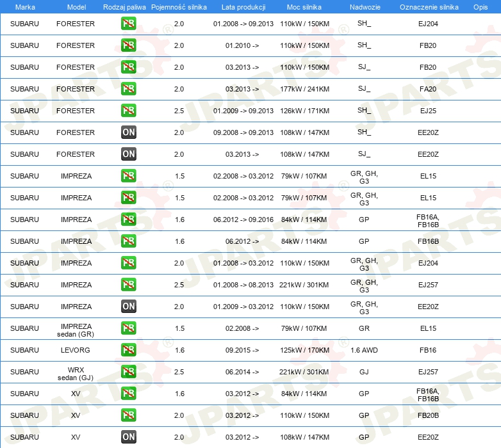Click petrol icon in Forester EJ25 row
The image size is (501, 448).
coord(128,111)
